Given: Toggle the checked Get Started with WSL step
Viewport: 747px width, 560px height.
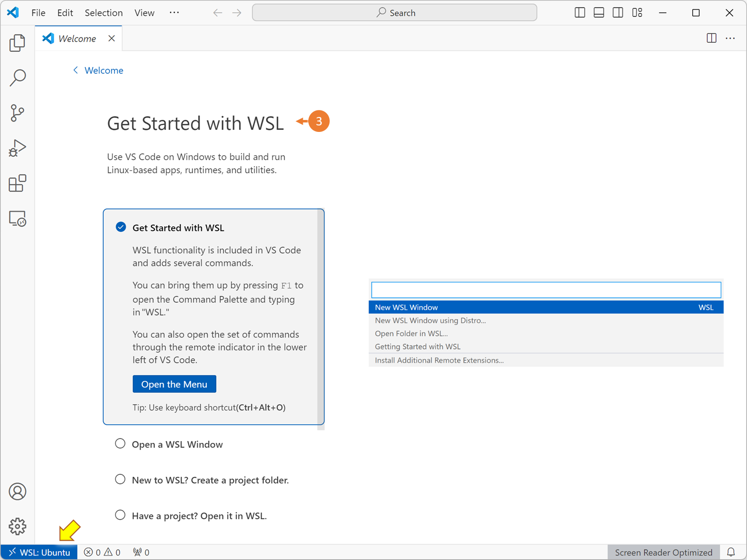Looking at the screenshot, I should (121, 227).
